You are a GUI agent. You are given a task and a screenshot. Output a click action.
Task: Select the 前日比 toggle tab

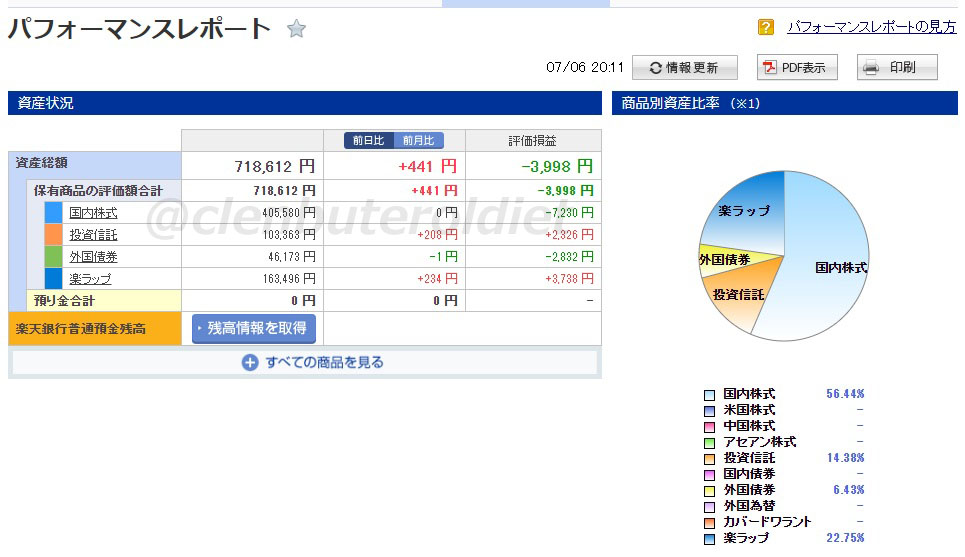(x=369, y=140)
